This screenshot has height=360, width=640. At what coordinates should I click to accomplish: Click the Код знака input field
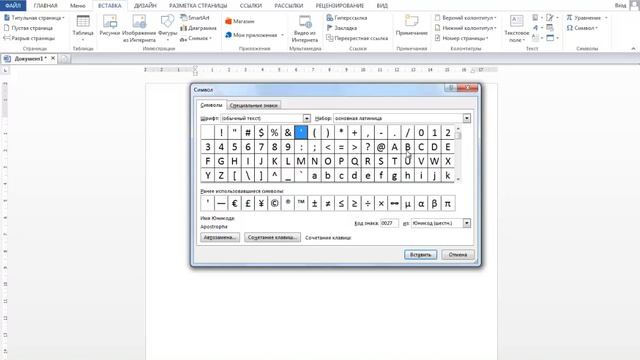click(x=389, y=223)
